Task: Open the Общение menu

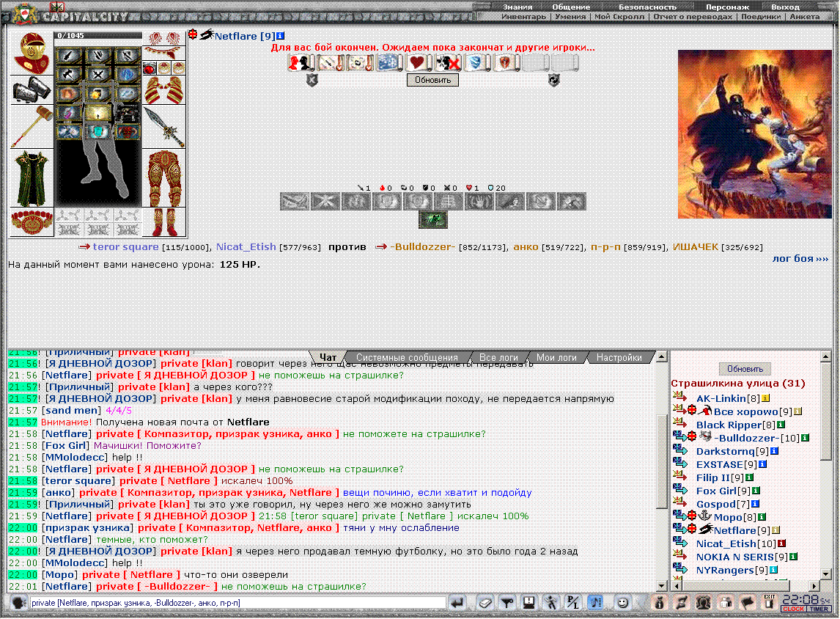Action: click(x=571, y=7)
